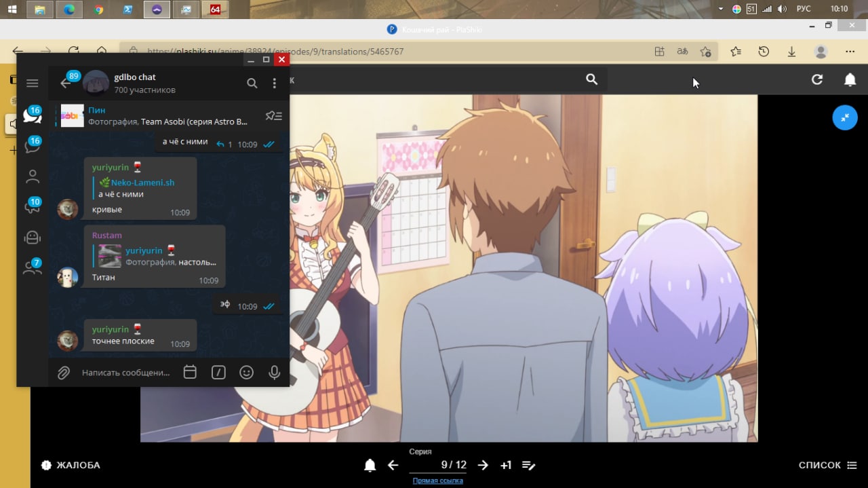Viewport: 868px width, 488px height.
Task: Follow the 'Прямая ссылка' direct link
Action: coord(438,481)
